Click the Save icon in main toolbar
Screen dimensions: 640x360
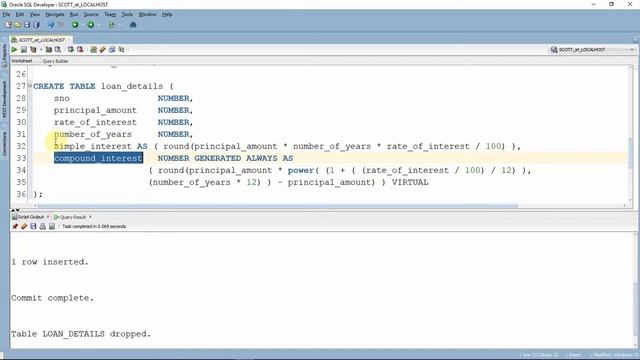click(27, 25)
